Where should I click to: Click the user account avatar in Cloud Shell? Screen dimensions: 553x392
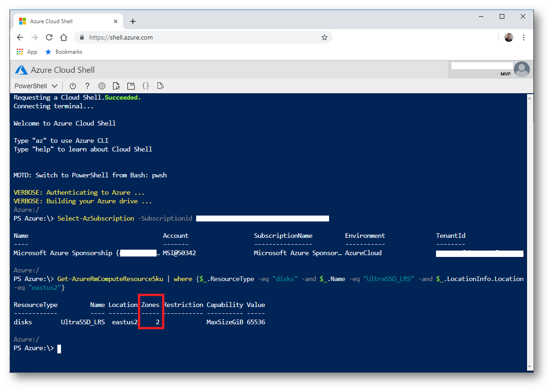(x=522, y=70)
